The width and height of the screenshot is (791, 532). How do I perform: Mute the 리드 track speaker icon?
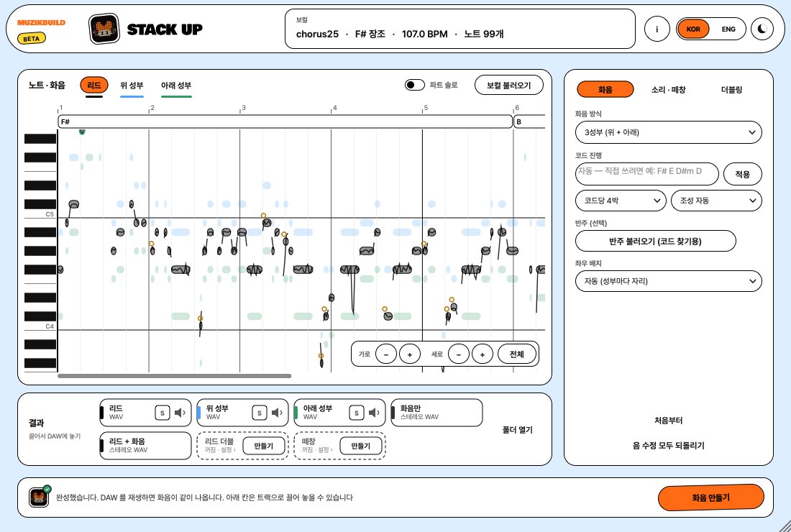tap(180, 413)
